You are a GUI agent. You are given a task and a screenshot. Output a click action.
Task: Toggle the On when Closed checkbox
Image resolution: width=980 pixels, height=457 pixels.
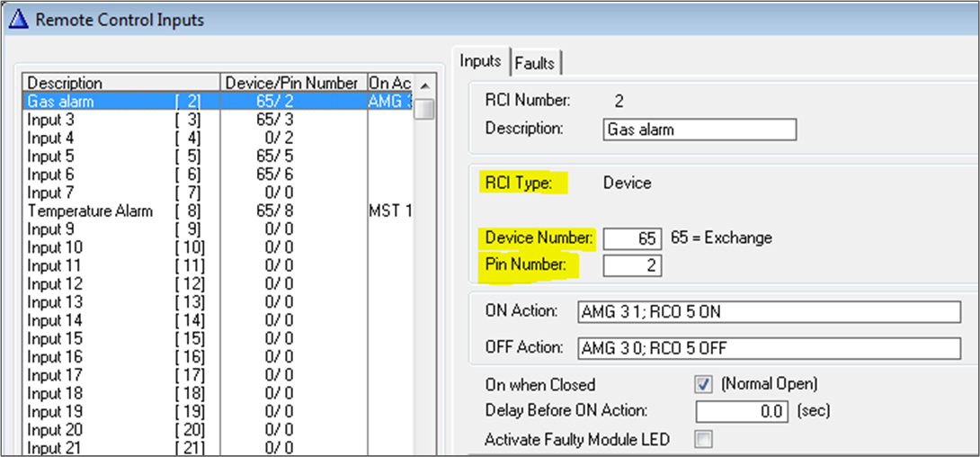(704, 384)
